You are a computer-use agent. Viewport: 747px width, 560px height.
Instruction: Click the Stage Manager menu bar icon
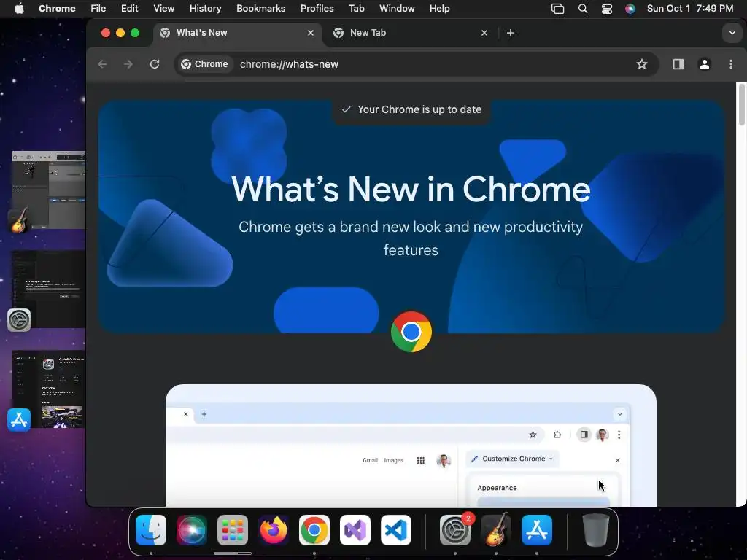click(x=557, y=9)
